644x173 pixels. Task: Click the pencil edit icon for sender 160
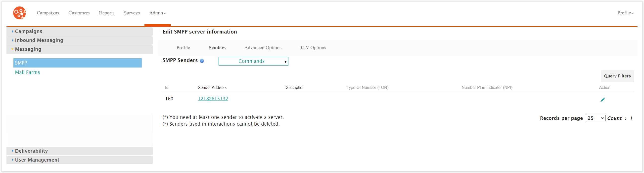(602, 100)
